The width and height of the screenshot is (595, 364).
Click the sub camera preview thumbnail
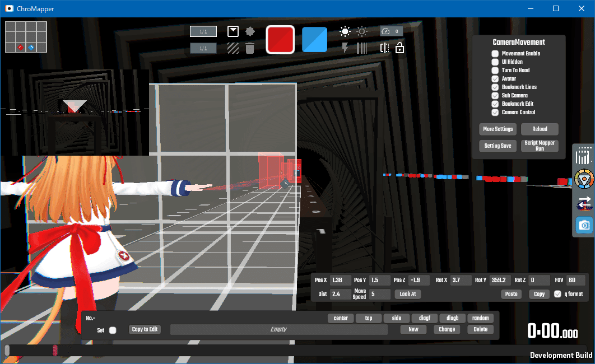coord(75,112)
